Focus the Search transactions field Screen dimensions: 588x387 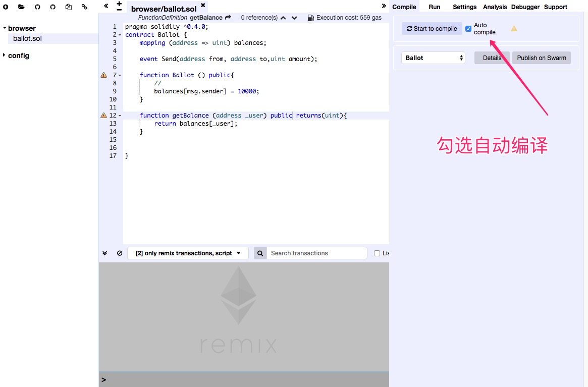click(316, 253)
